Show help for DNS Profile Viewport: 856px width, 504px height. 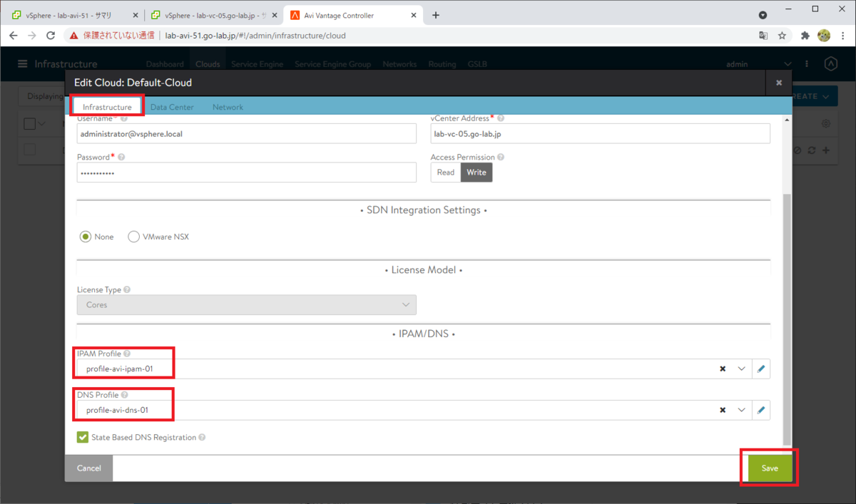124,395
